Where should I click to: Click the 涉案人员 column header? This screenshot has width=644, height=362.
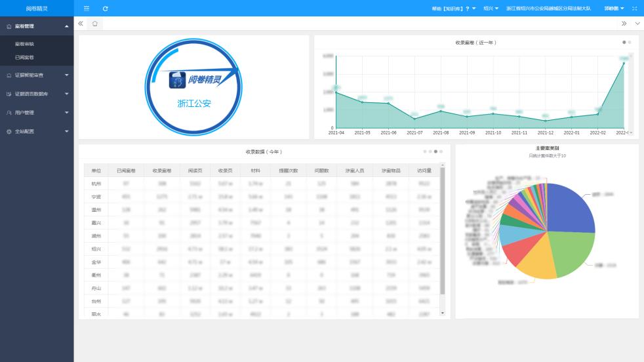pyautogui.click(x=355, y=171)
